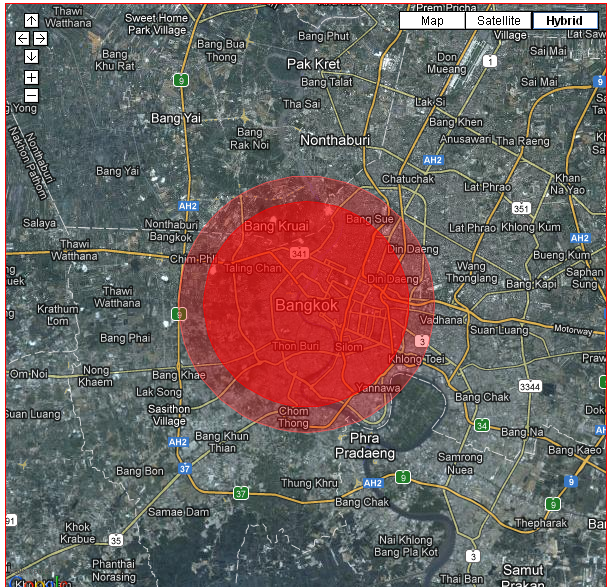Click the Salaya label
Screen dimensions: 615x587
pos(39,223)
